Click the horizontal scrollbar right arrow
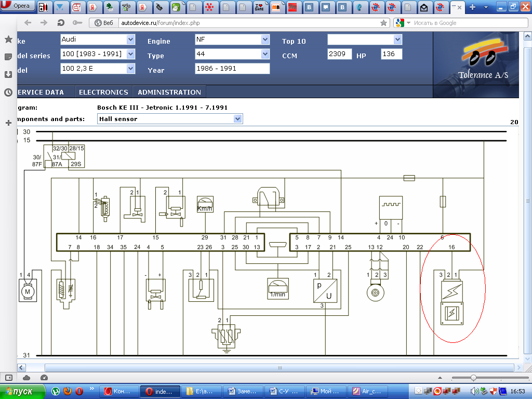The width and height of the screenshot is (532, 399). tap(518, 367)
